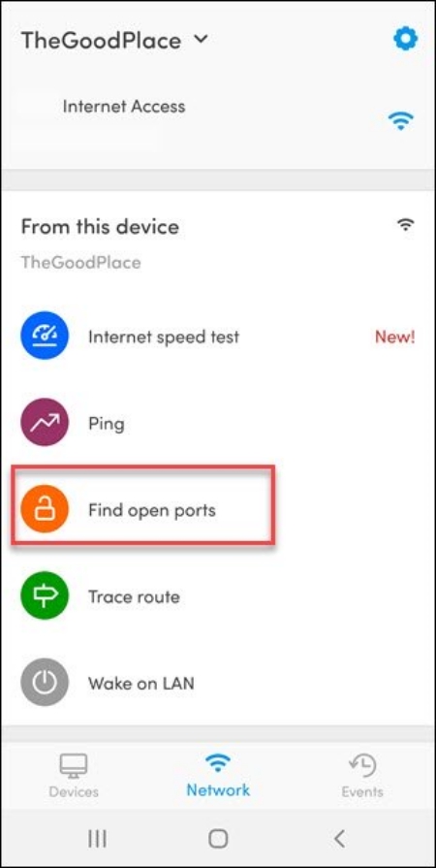Tap the gray Wake on LAN power icon
Viewport: 436px width, 868px height.
[x=45, y=683]
